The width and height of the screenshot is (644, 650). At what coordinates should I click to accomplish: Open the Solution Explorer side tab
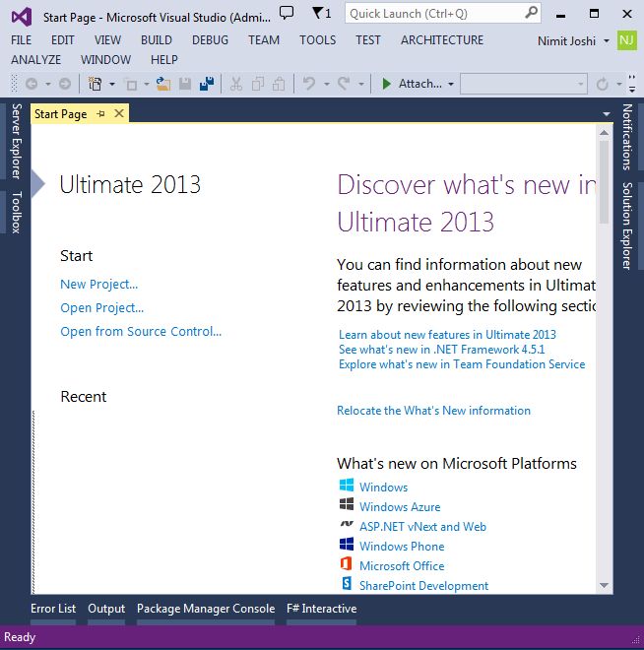627,226
